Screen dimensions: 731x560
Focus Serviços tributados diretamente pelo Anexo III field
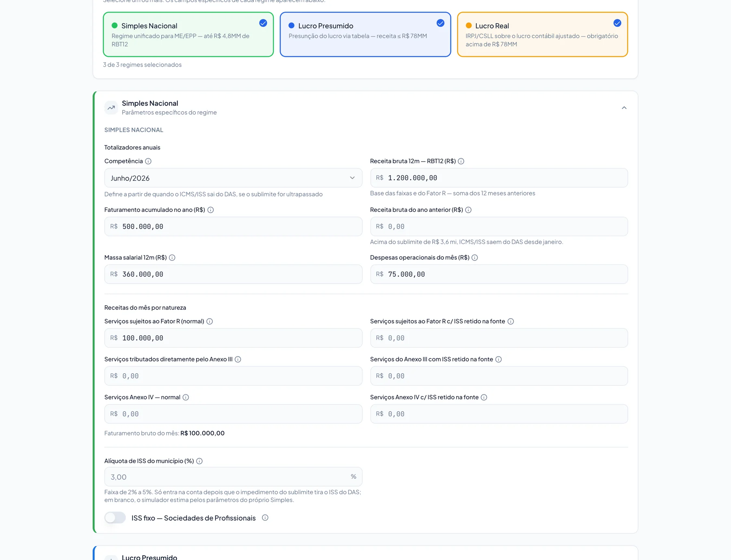(233, 376)
